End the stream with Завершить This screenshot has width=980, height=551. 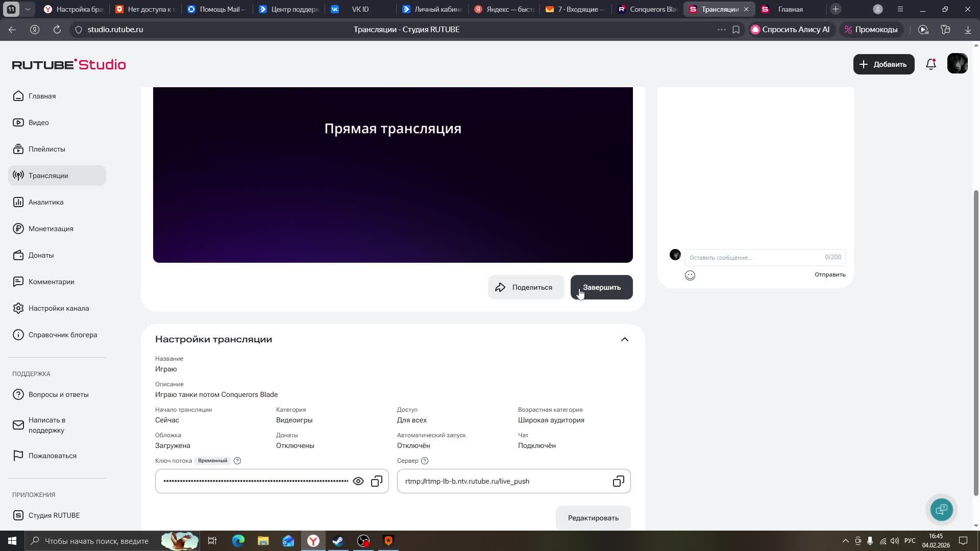(601, 287)
